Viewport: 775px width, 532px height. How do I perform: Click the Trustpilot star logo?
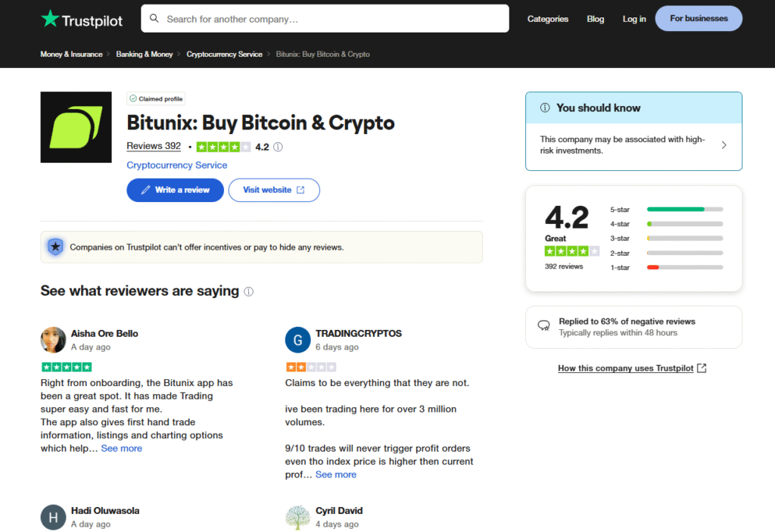click(x=51, y=18)
